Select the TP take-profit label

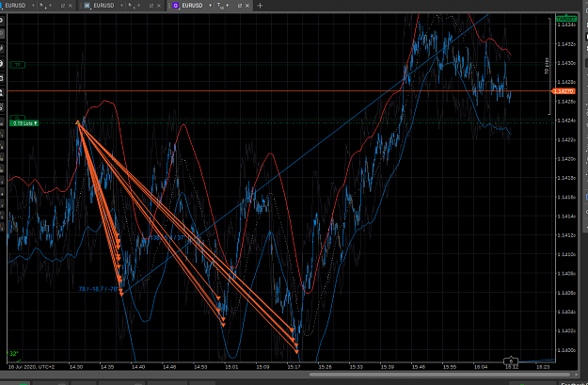coord(17,65)
